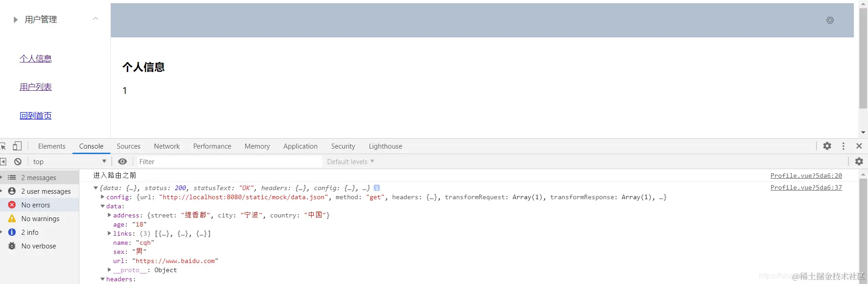Open the top context dropdown
This screenshot has height=284, width=868.
tap(69, 161)
